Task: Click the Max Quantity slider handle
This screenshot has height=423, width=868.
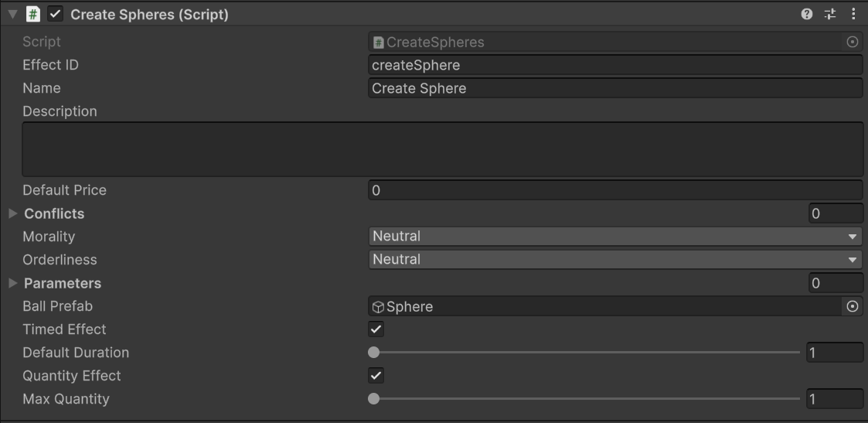Action: 373,399
